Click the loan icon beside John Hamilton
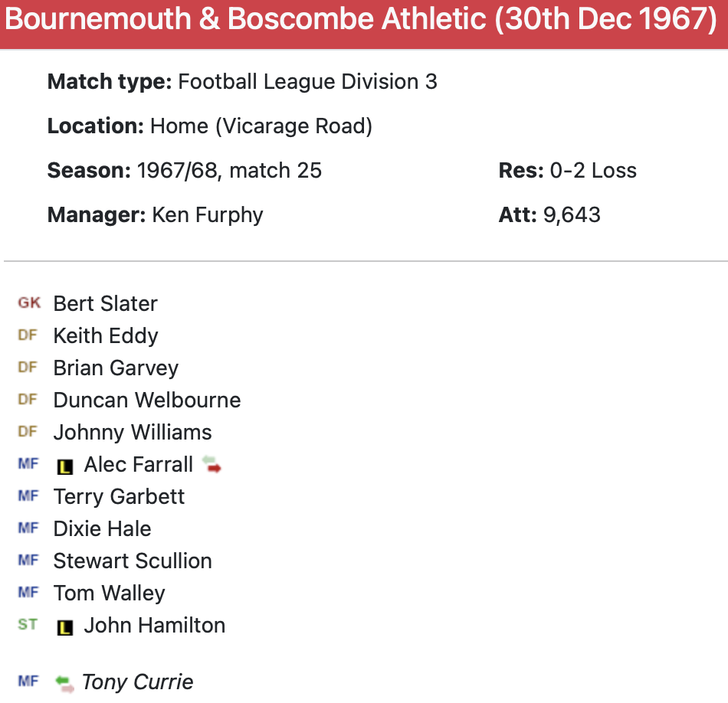The width and height of the screenshot is (728, 703). [x=65, y=627]
